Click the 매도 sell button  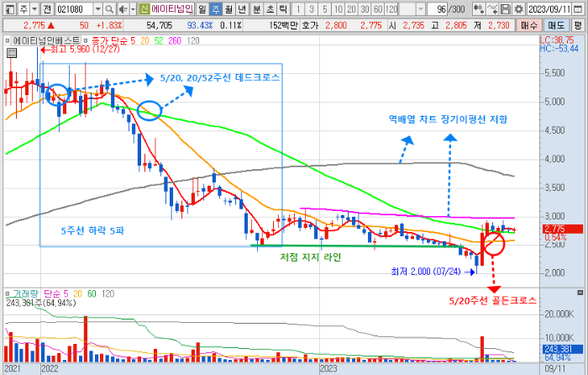pos(556,25)
